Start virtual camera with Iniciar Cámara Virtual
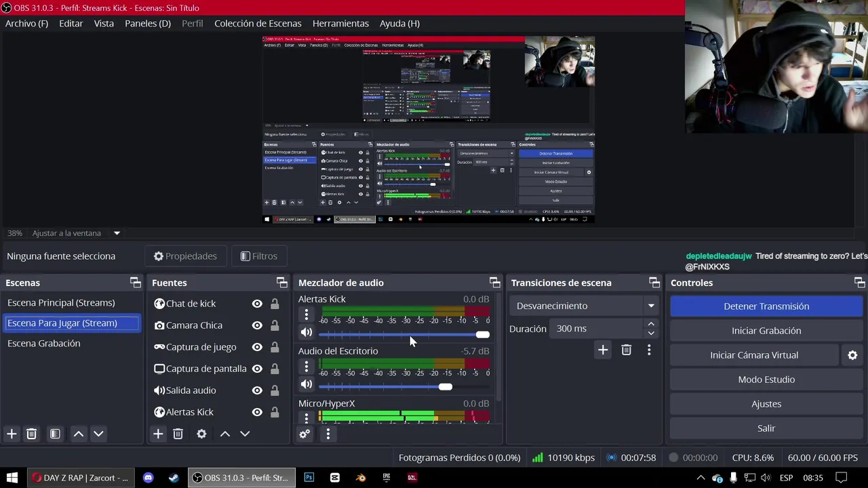The width and height of the screenshot is (868, 488). coord(754,355)
